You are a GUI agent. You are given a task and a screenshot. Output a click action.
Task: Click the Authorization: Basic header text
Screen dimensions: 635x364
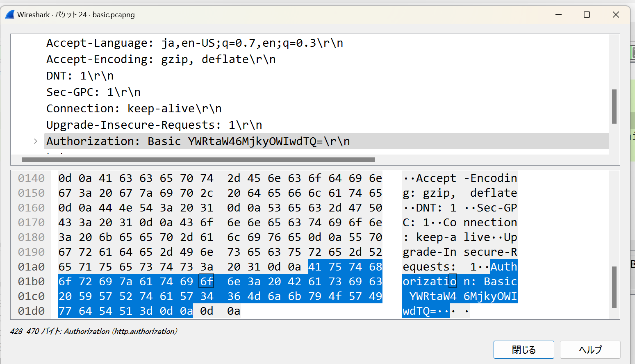point(198,141)
